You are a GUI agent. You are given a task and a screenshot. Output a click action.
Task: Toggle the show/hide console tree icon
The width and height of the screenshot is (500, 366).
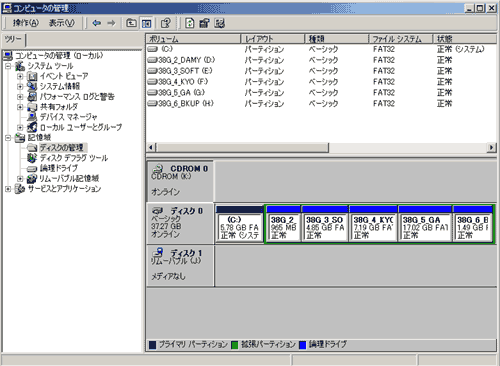146,23
